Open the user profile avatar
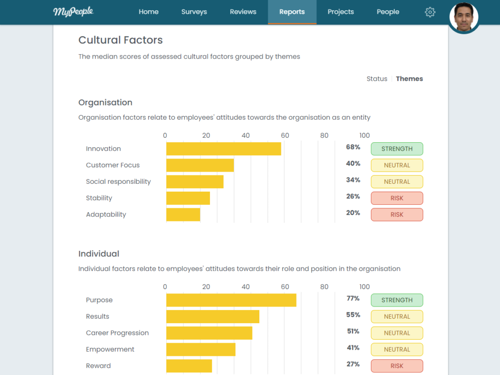The width and height of the screenshot is (500, 375). [464, 17]
